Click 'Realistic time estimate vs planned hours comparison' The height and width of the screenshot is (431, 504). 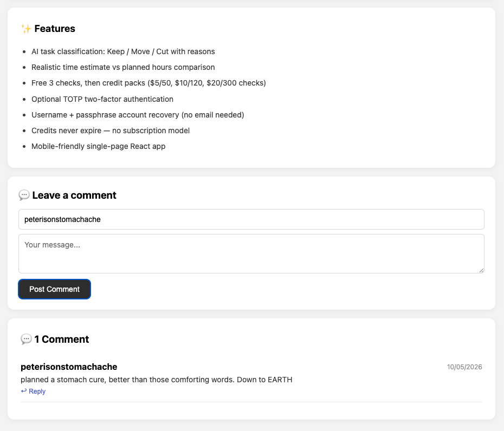tap(123, 67)
